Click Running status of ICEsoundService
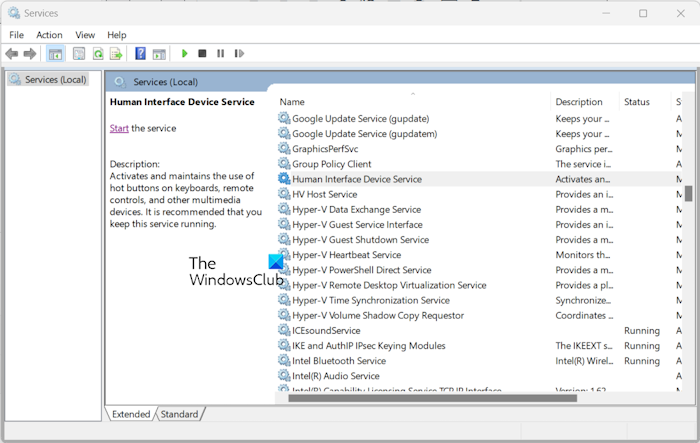 click(642, 330)
